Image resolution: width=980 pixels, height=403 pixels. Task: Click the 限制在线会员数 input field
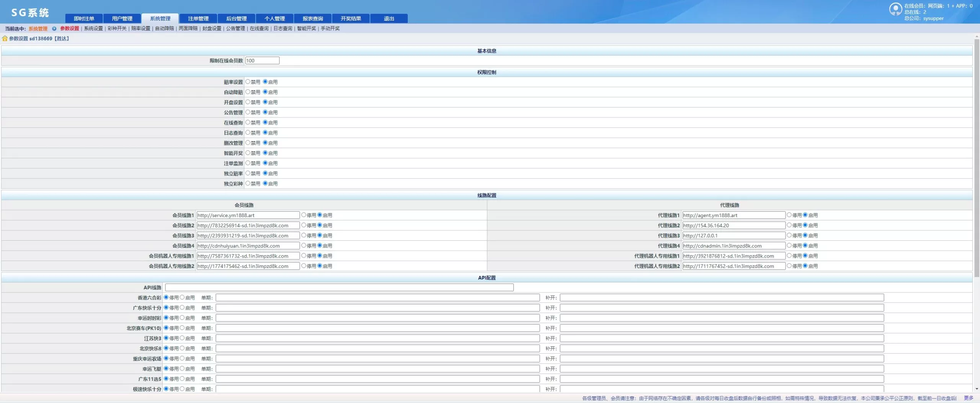pos(262,60)
